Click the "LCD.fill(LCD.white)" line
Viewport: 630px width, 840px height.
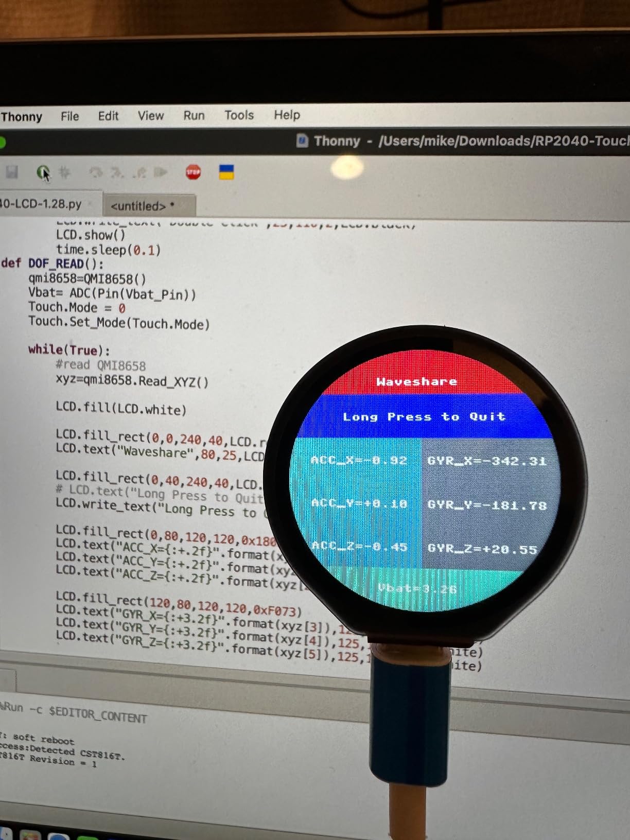121,409
